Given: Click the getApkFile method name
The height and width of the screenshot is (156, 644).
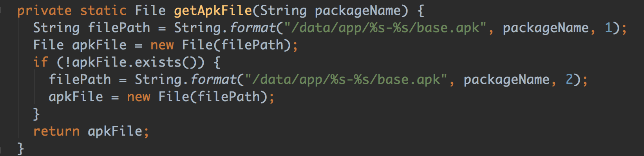Looking at the screenshot, I should click(213, 11).
